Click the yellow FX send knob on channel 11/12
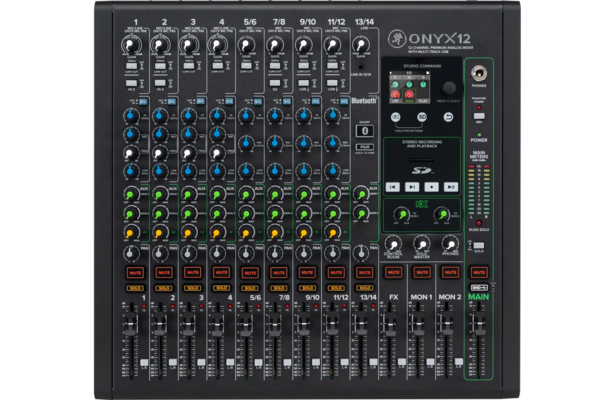Image resolution: width=615 pixels, height=400 pixels. pos(332,233)
